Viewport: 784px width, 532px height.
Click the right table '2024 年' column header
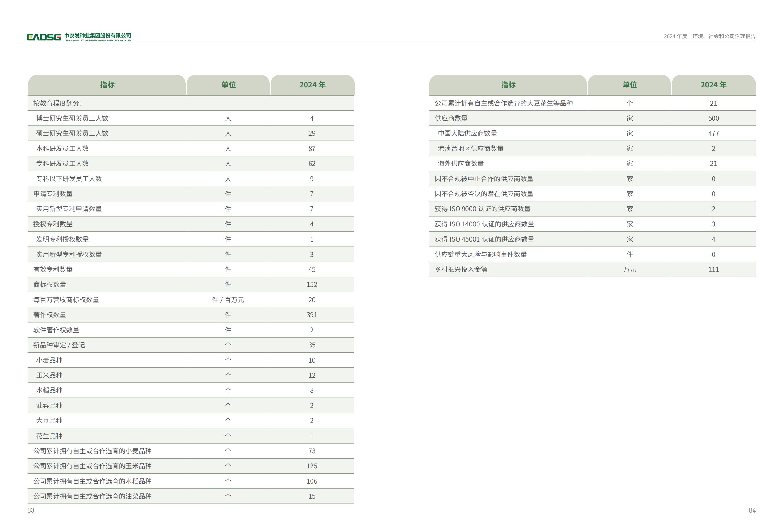pyautogui.click(x=713, y=85)
